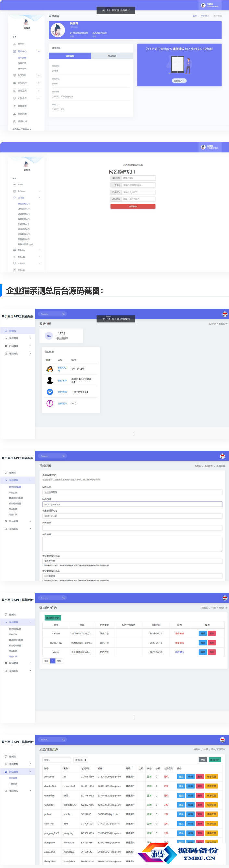Screen dimensions: 229x868
Task: Open 邮件短信配置 in 系统设置 page sidebar
Action: tap(15, 504)
